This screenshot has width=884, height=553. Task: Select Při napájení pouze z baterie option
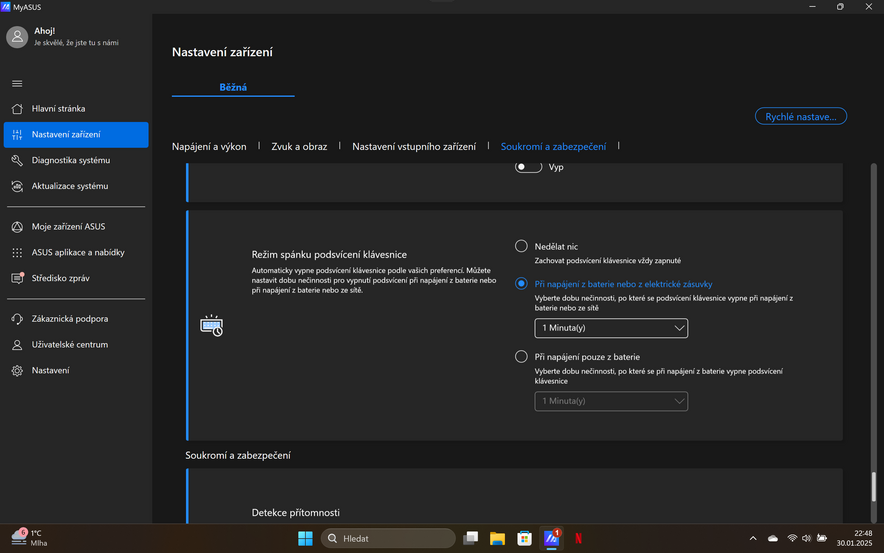pos(521,356)
